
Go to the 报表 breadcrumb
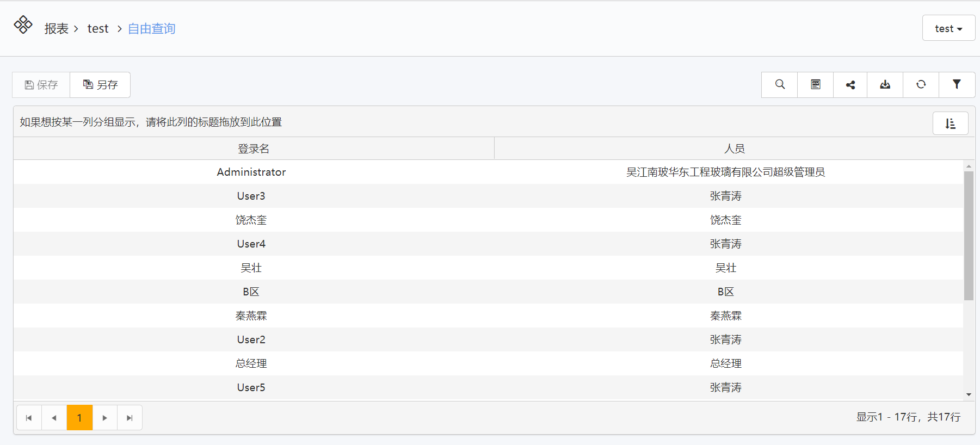coord(56,29)
